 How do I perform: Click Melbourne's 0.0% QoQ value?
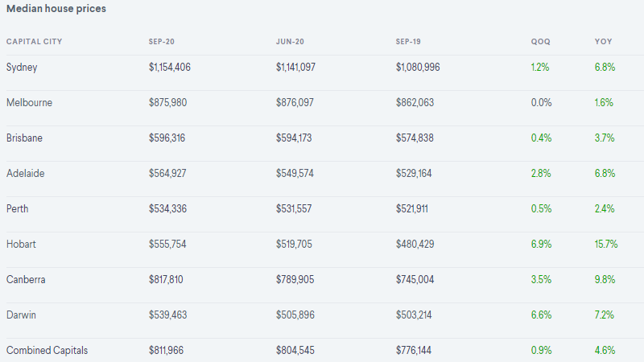coord(541,103)
